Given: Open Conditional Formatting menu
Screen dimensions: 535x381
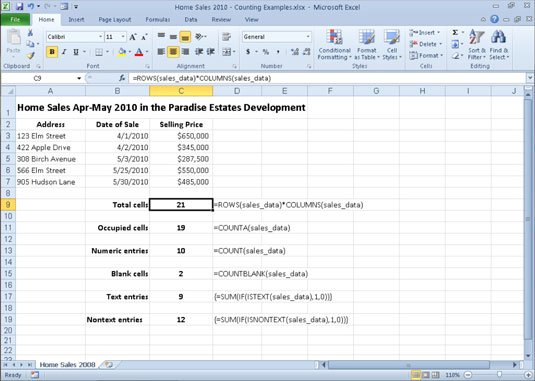Looking at the screenshot, I should pos(334,45).
